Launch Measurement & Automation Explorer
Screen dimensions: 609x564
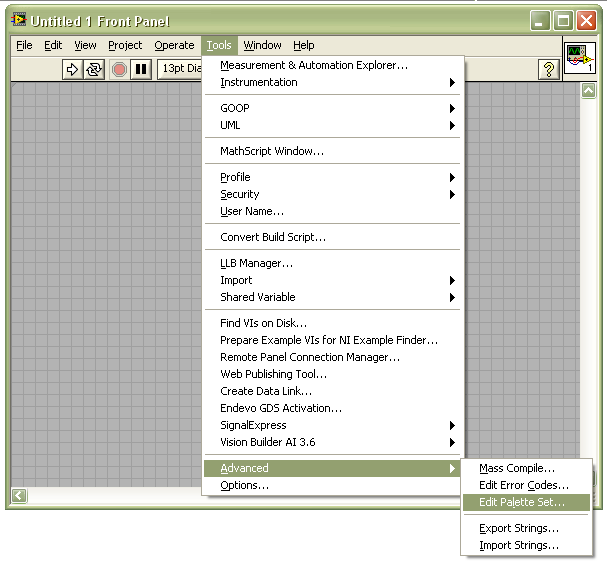[332, 65]
